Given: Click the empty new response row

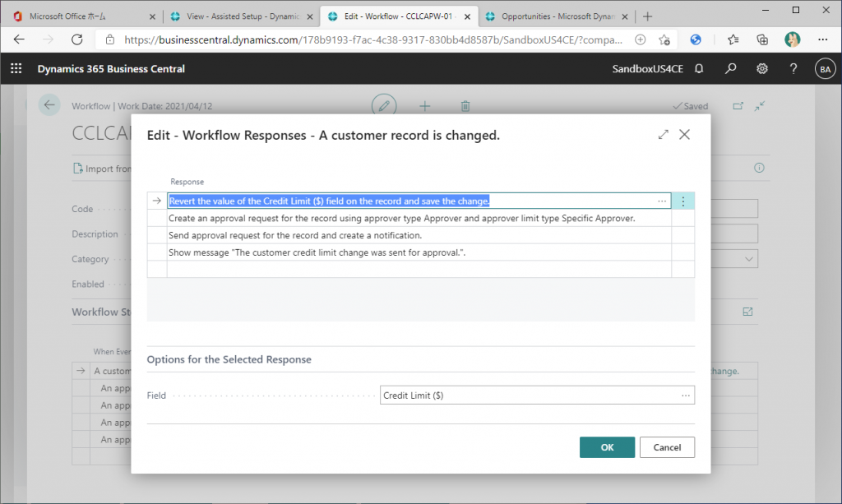Looking at the screenshot, I should click(x=419, y=270).
